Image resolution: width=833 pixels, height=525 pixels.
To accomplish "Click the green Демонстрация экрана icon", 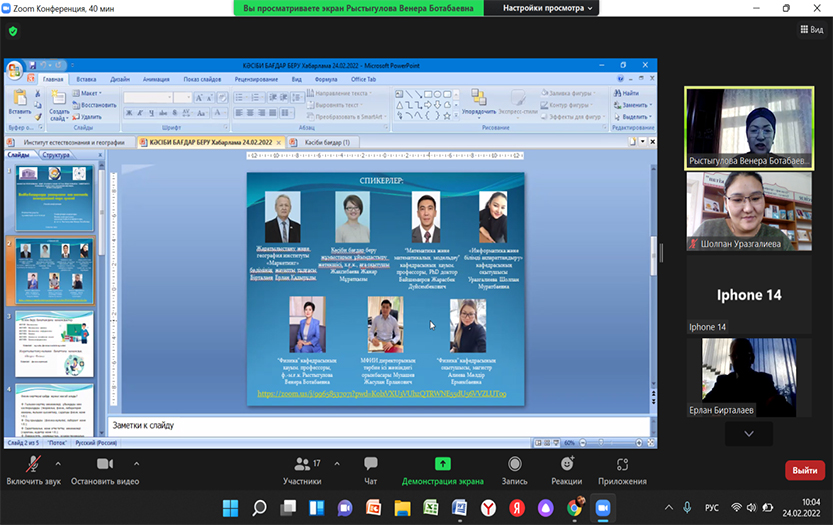I will pyautogui.click(x=443, y=464).
